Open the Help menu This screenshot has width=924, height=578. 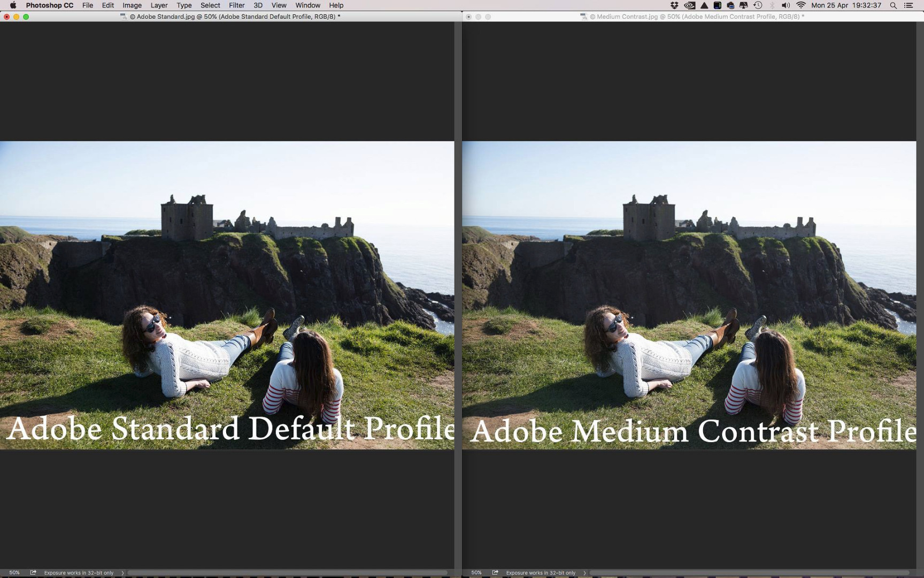336,5
